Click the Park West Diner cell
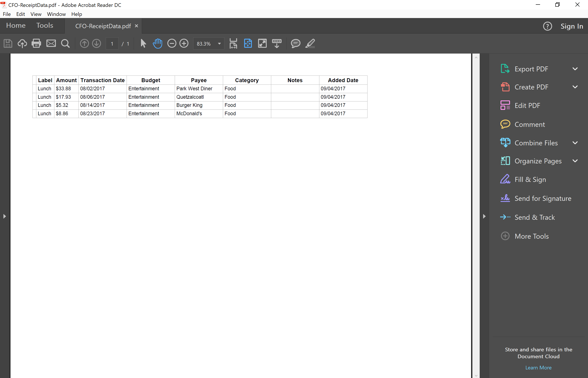 click(x=199, y=89)
